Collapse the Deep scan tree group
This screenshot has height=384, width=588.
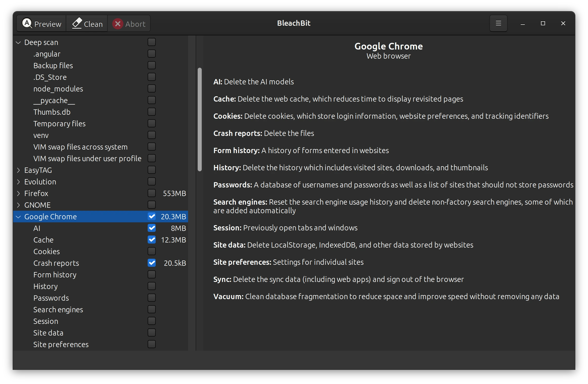pos(18,42)
